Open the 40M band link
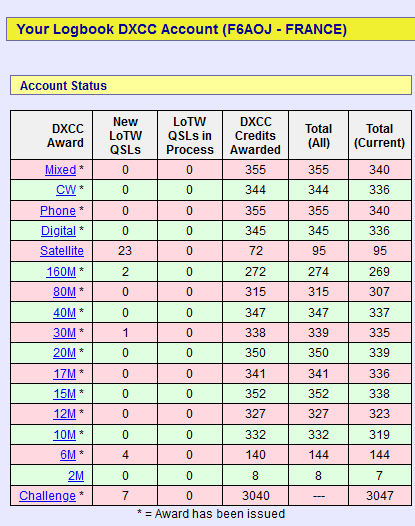415x526 pixels. [64, 313]
